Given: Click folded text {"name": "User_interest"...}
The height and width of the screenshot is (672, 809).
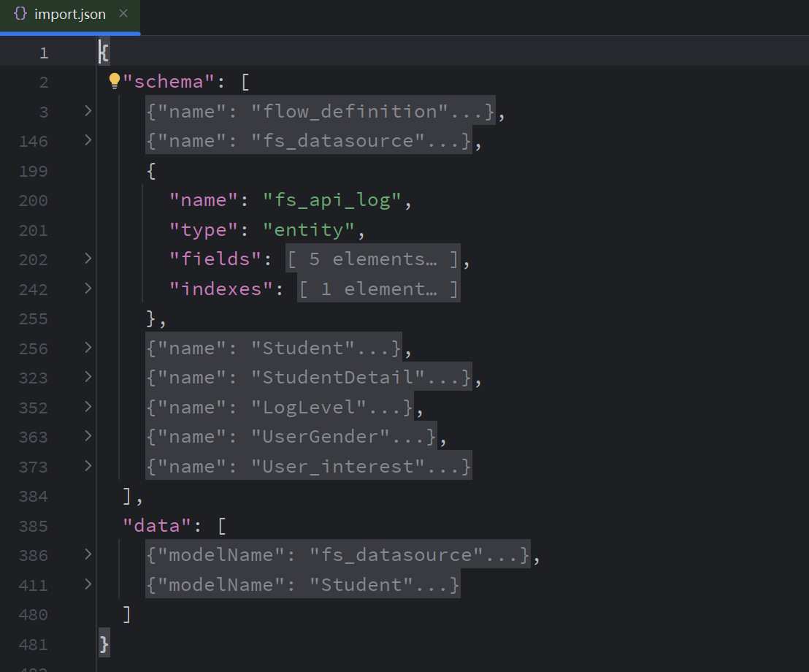Looking at the screenshot, I should [x=309, y=466].
